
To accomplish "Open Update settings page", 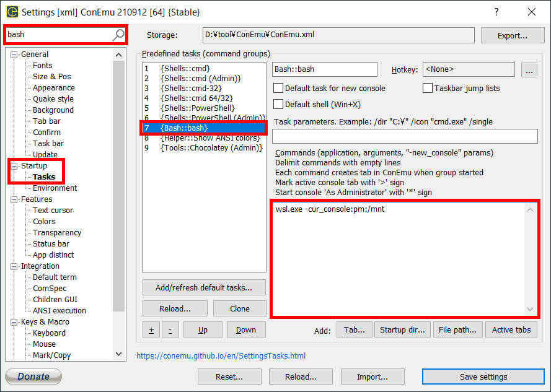I will (x=45, y=155).
